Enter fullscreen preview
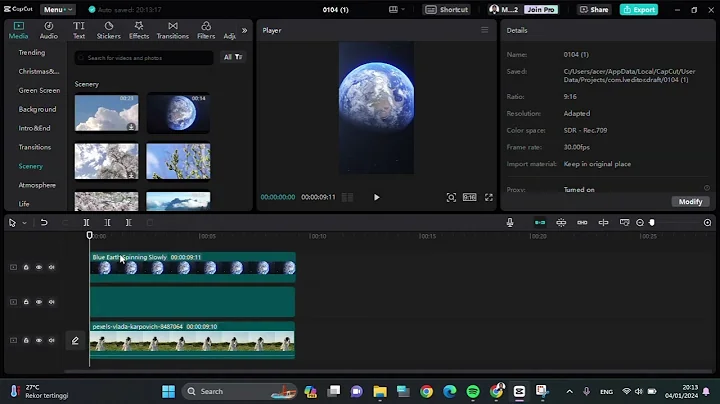The width and height of the screenshot is (720, 404). (489, 197)
